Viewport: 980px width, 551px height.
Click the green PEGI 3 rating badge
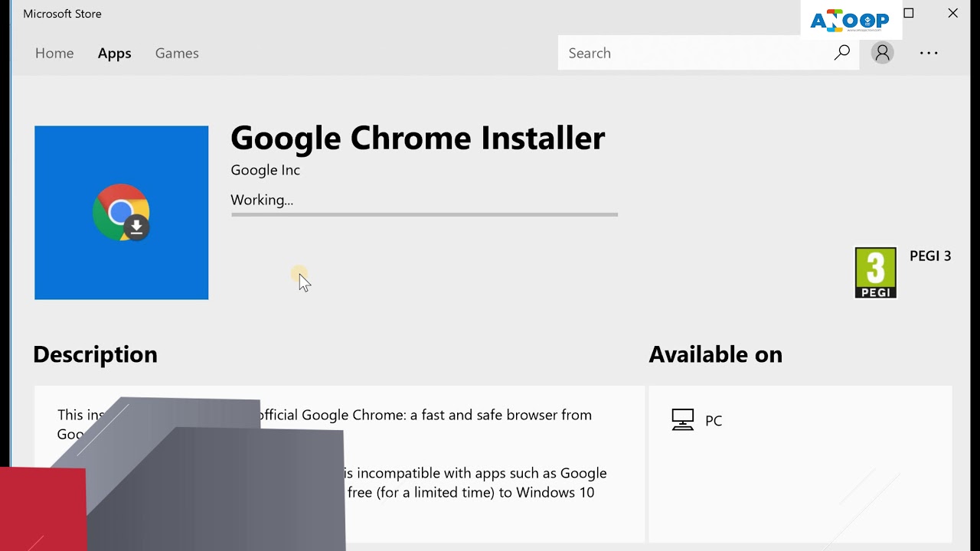875,272
